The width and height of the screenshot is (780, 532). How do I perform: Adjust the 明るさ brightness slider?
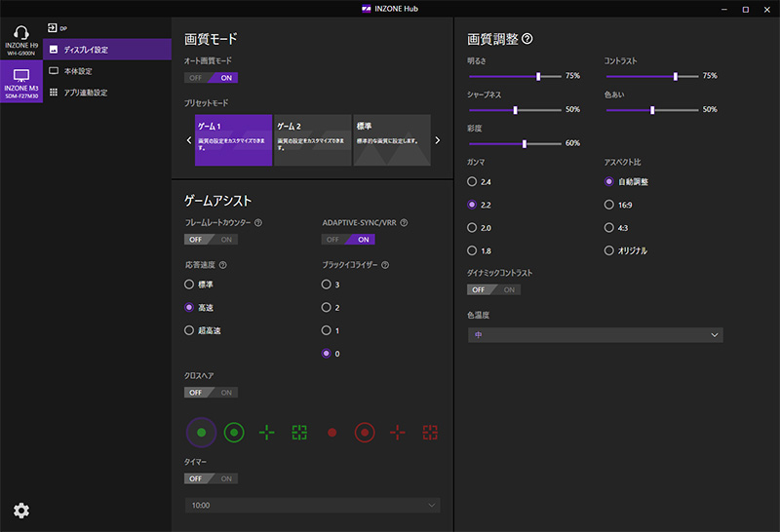coord(537,76)
